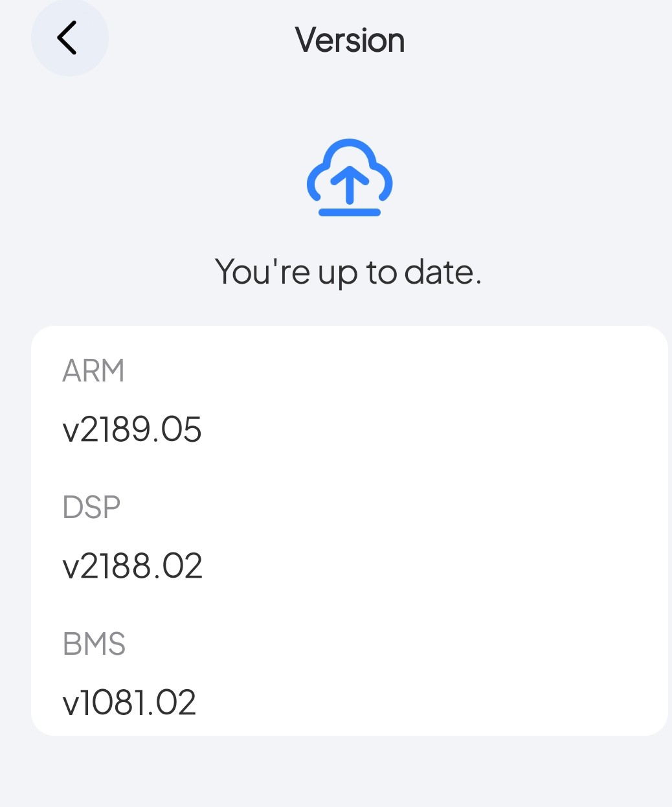Click the word "date." in status message
672x807 pixels.
[x=443, y=272]
